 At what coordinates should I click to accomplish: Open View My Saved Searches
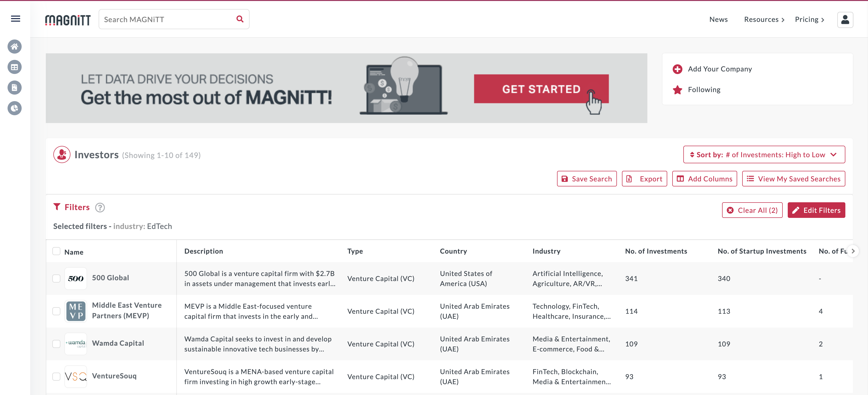pyautogui.click(x=794, y=179)
